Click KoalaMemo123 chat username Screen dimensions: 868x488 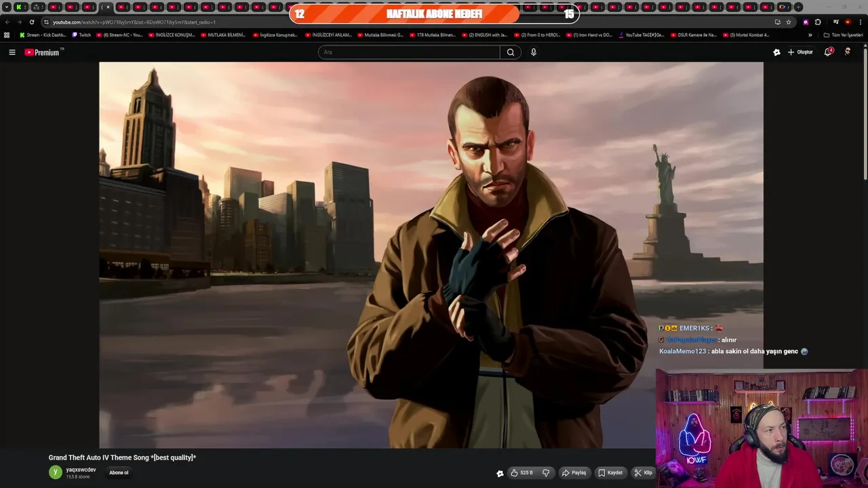[x=682, y=352]
